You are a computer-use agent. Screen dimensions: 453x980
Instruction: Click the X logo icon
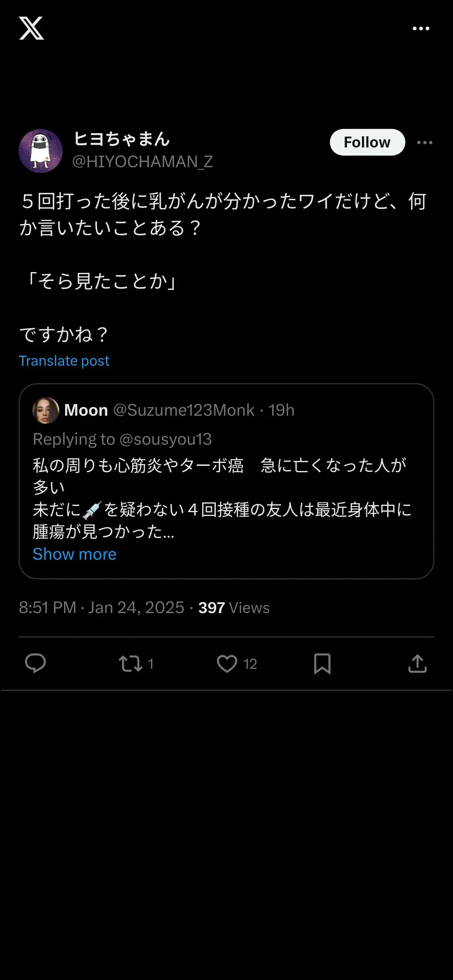pyautogui.click(x=31, y=28)
